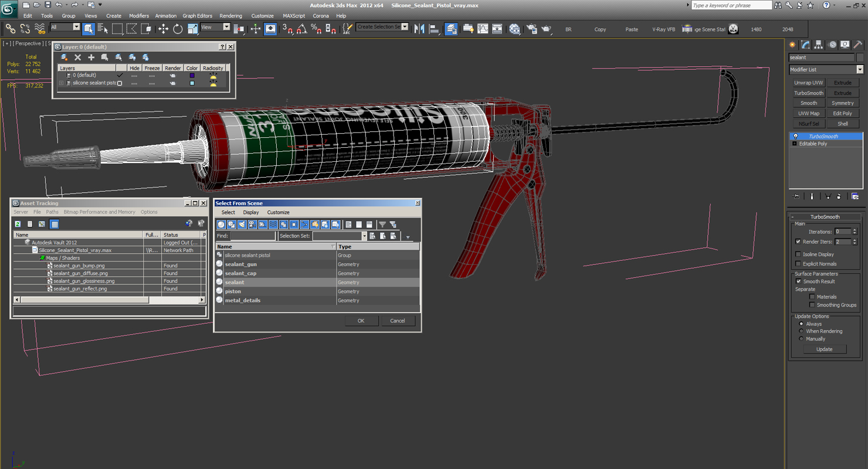
Task: Open the Rendering menu
Action: point(230,16)
